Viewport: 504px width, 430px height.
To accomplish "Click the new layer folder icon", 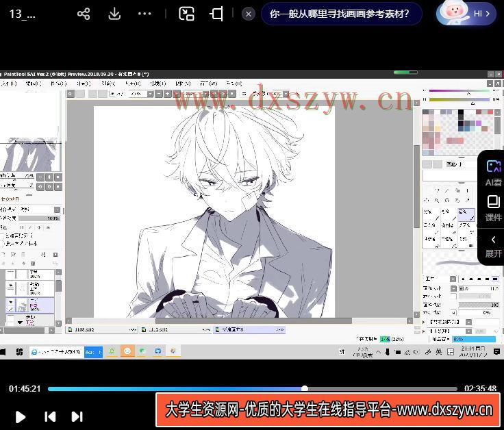I will tap(23, 255).
